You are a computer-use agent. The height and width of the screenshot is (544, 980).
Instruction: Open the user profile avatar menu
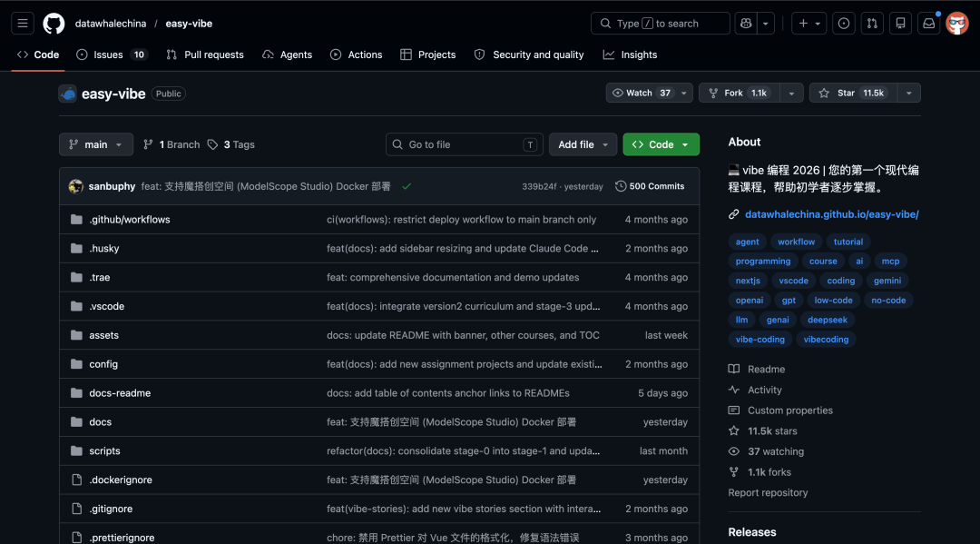coord(957,24)
